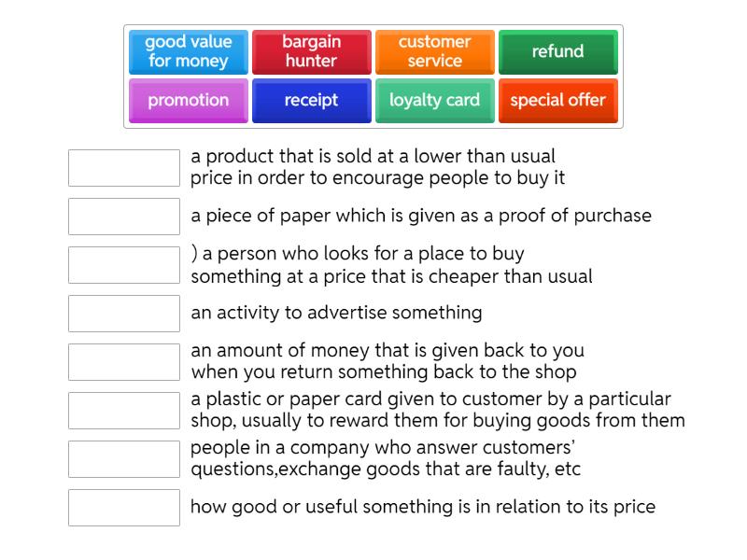
Task: Click answer box for lower than usual price
Action: pyautogui.click(x=124, y=168)
